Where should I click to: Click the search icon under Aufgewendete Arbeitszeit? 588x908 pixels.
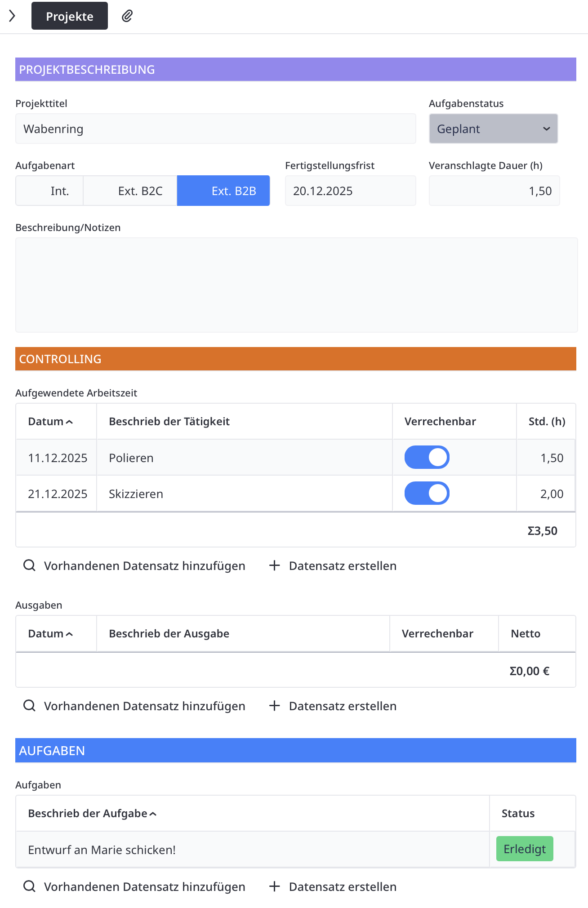point(30,565)
